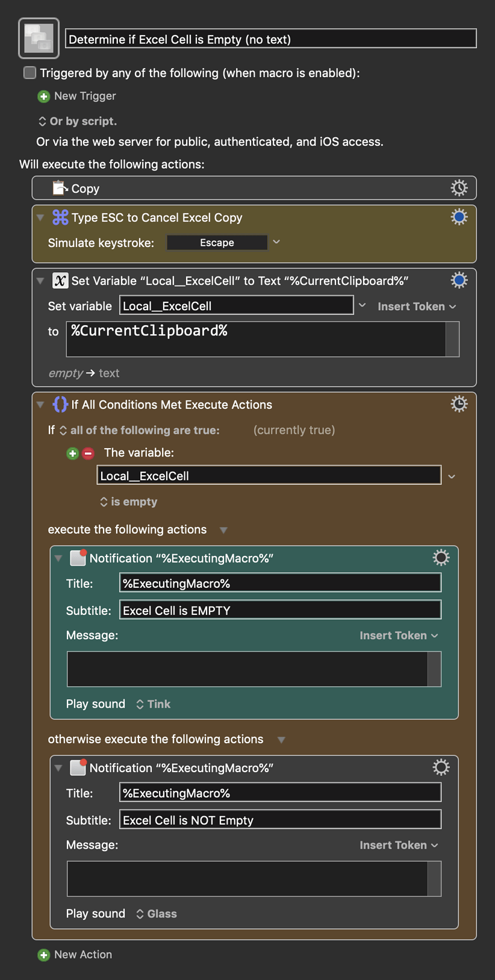Image resolution: width=495 pixels, height=980 pixels.
Task: Edit Title field of NOT Empty notification
Action: click(x=280, y=793)
